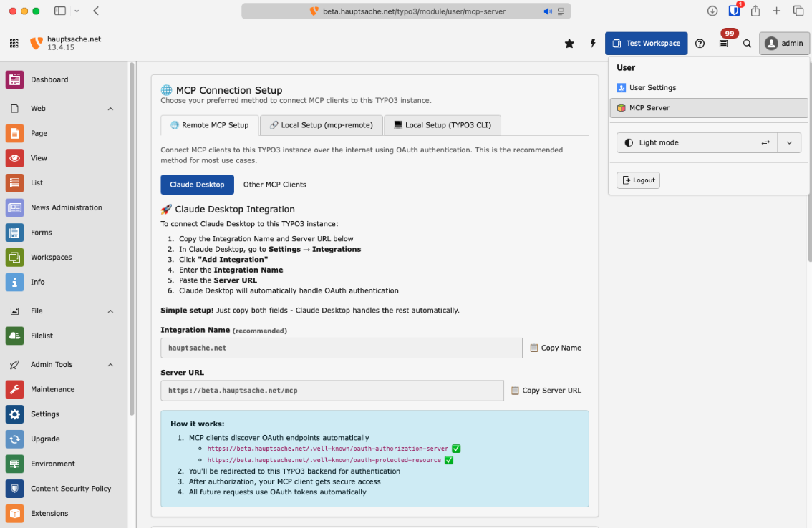812x528 pixels.
Task: Select User Settings in user menu
Action: pos(652,88)
